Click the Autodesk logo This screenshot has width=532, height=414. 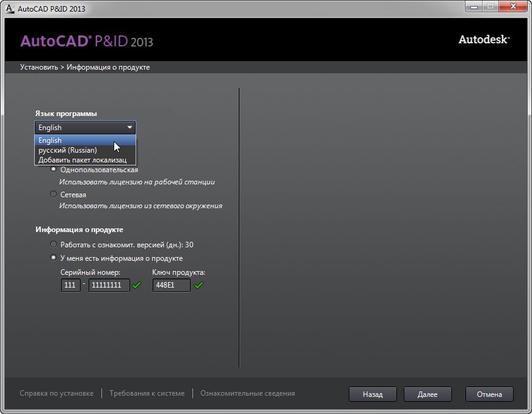[x=484, y=39]
